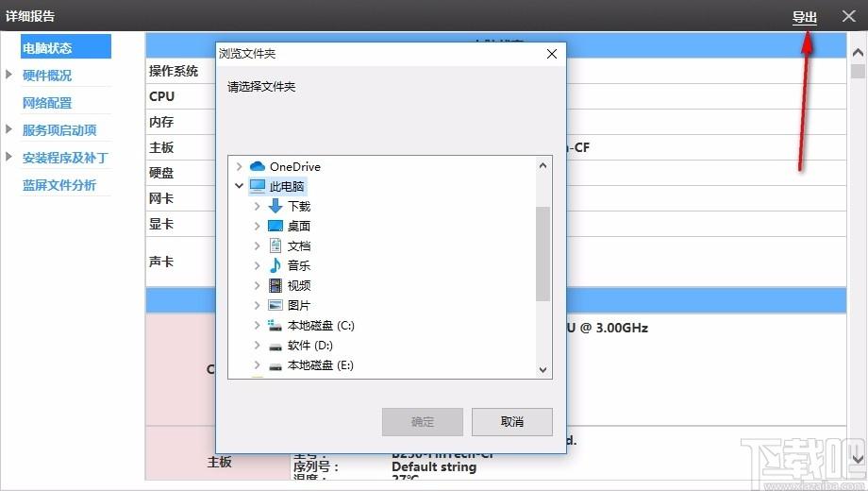The image size is (868, 491).
Task: Expand the 文档 folder node
Action: click(x=257, y=245)
